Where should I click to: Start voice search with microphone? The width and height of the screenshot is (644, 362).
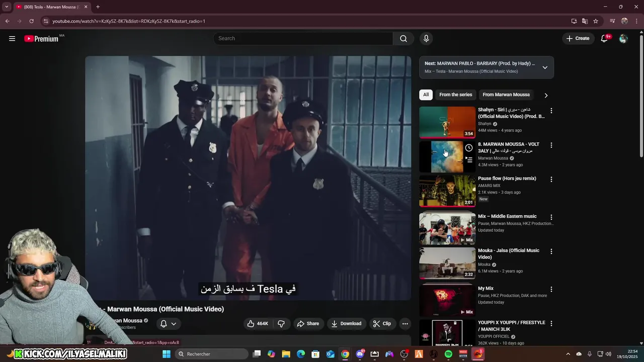pos(426,38)
